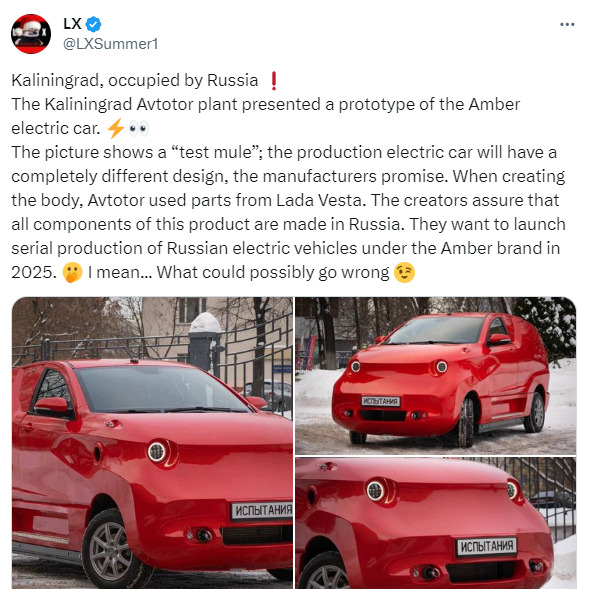
Task: Click the side mirror in top-right photo
Action: 499,339
